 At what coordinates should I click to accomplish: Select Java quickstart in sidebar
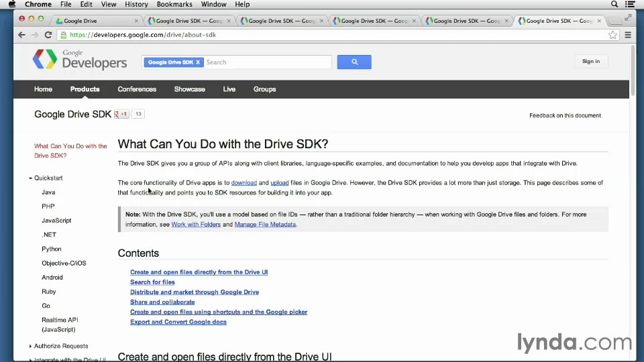click(48, 192)
